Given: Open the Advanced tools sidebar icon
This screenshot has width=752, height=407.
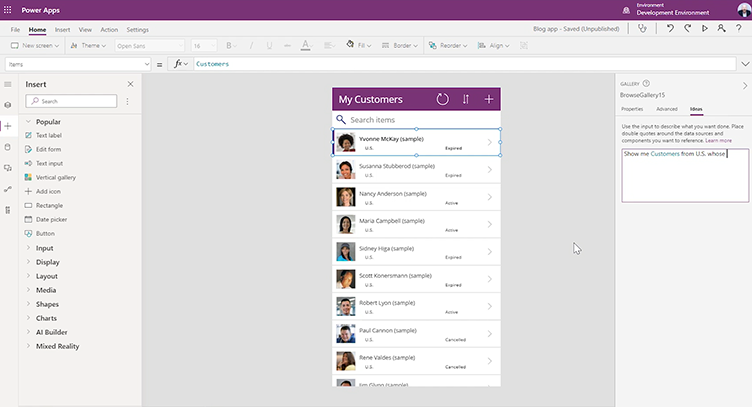Looking at the screenshot, I should point(8,210).
